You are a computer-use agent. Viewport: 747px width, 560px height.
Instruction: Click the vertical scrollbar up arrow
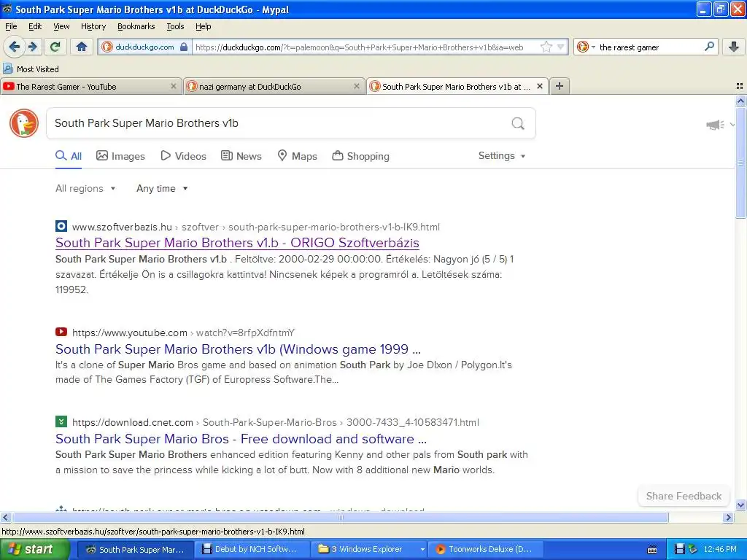[x=740, y=101]
